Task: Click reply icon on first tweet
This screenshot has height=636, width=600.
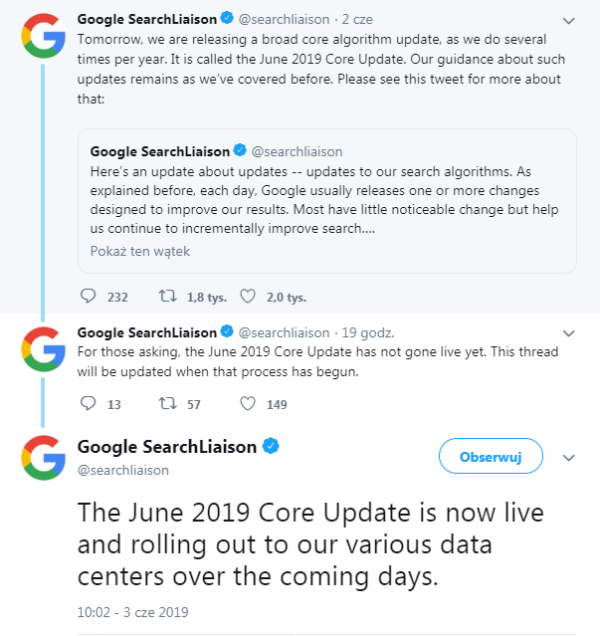Action: tap(88, 296)
